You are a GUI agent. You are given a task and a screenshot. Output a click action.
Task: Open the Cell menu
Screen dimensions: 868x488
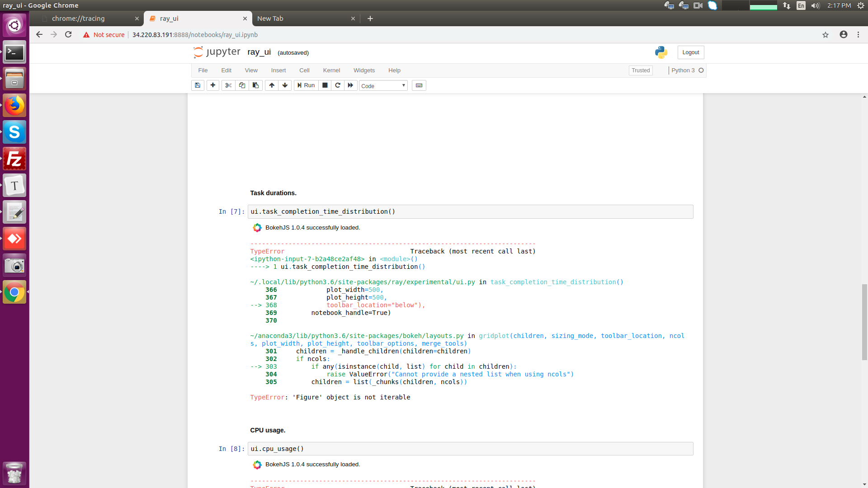tap(304, 70)
